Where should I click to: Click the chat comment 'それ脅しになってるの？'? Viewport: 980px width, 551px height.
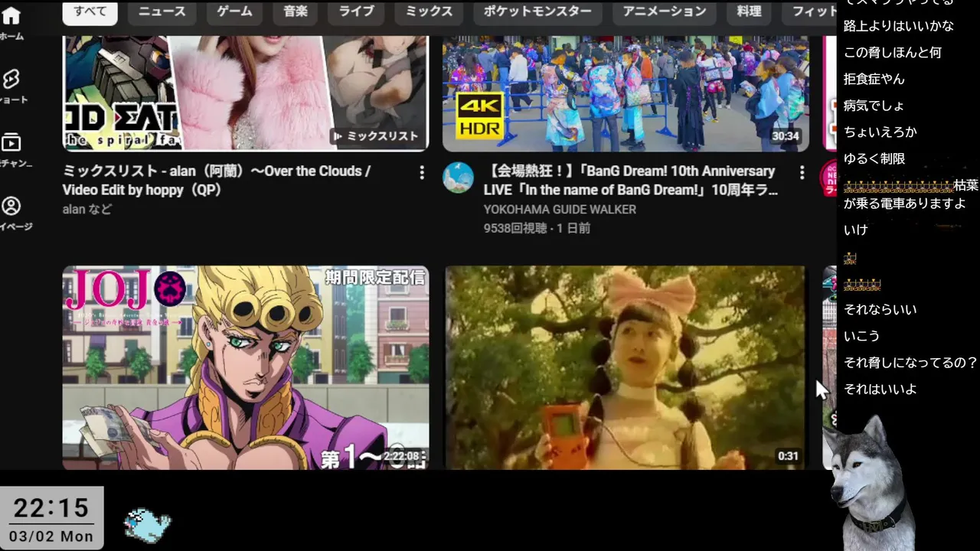pyautogui.click(x=910, y=363)
